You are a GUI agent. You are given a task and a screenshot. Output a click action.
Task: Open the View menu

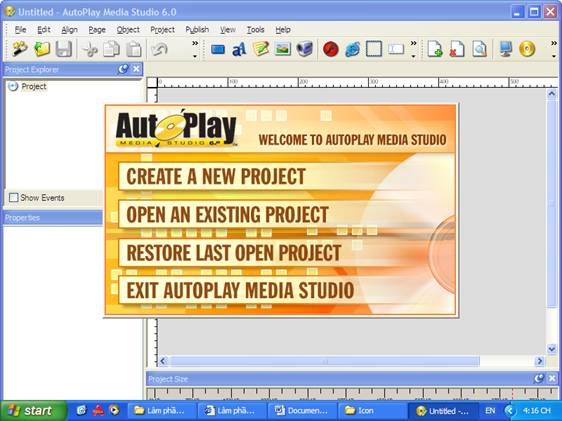click(228, 30)
